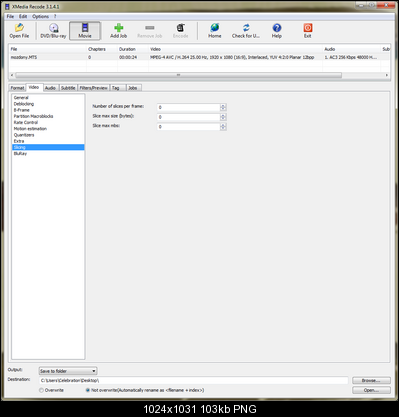This screenshot has height=417, width=399.
Task: Select B-Frame in the settings list
Action: pos(48,110)
